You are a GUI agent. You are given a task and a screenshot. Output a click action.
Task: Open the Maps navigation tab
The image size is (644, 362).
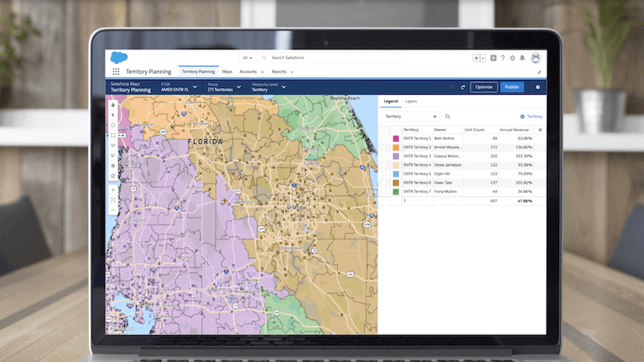click(x=227, y=72)
